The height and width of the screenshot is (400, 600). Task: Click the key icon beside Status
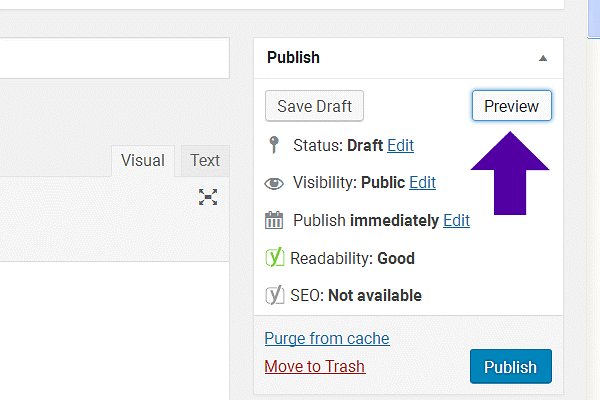274,146
